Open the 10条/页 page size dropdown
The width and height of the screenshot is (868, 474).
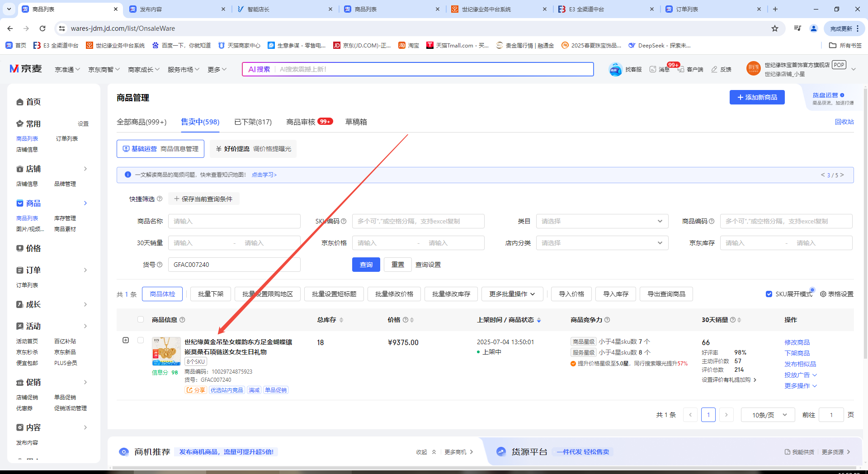click(768, 415)
